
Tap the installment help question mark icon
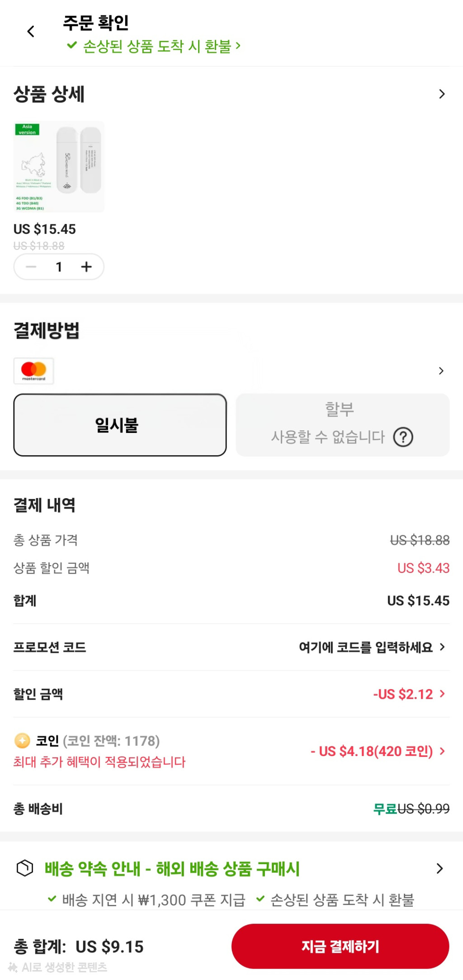(x=403, y=437)
